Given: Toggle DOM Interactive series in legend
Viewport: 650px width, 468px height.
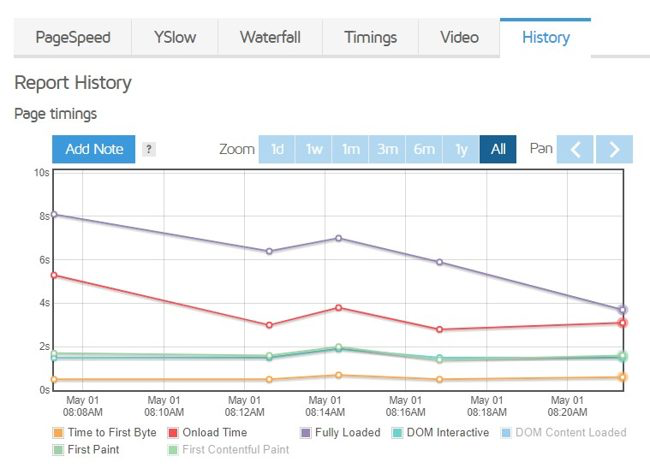Looking at the screenshot, I should click(441, 433).
